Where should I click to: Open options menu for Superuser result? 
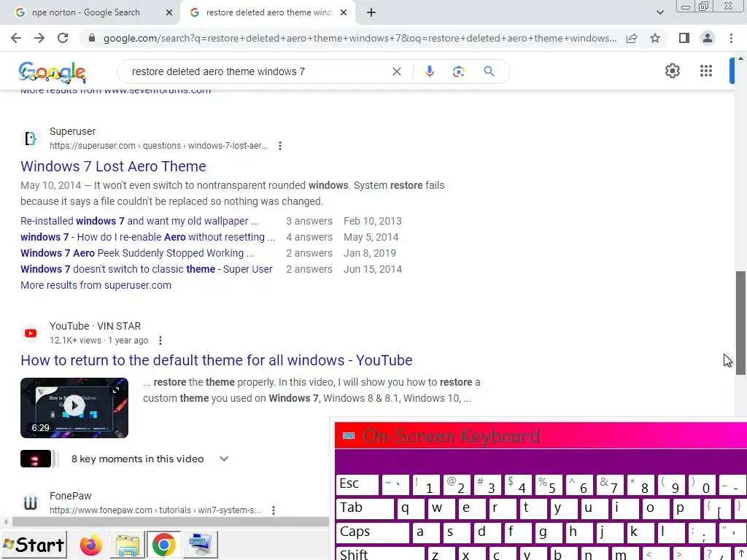click(x=280, y=146)
